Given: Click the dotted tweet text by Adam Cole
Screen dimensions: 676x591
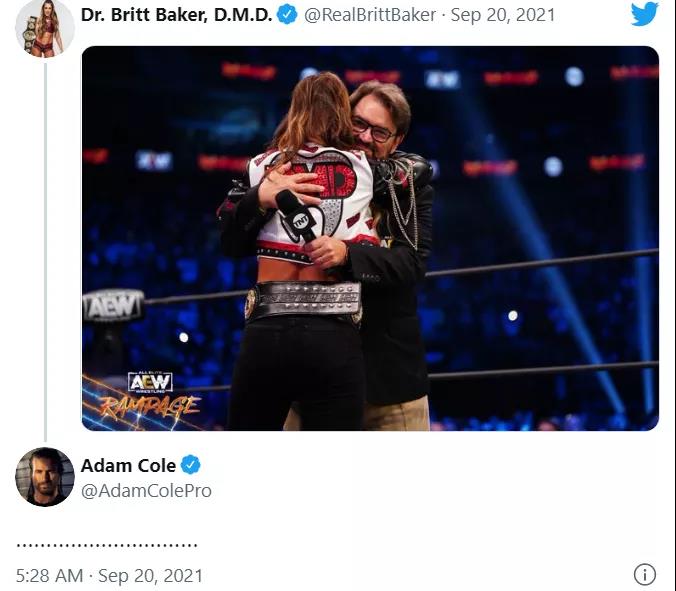Looking at the screenshot, I should pyautogui.click(x=106, y=545).
